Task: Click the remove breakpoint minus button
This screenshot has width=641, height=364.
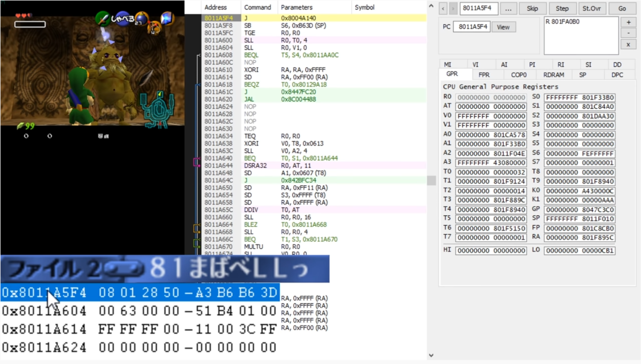Action: (x=628, y=34)
